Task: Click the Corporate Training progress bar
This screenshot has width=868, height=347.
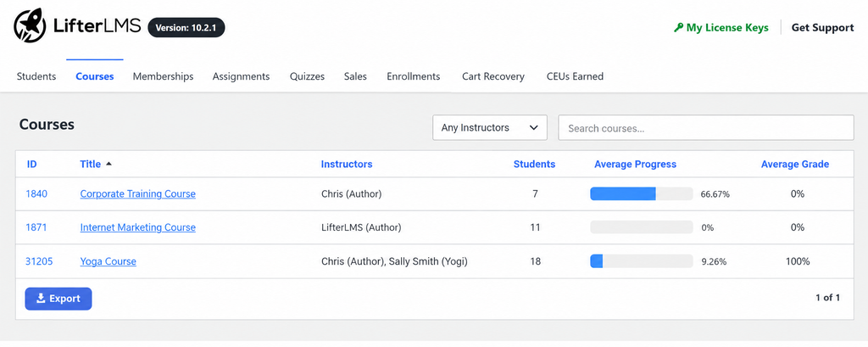Action: pos(642,194)
